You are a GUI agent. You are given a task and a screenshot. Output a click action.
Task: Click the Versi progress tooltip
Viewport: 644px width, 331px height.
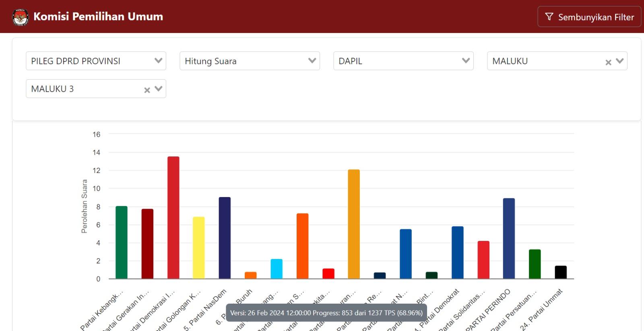click(x=326, y=313)
